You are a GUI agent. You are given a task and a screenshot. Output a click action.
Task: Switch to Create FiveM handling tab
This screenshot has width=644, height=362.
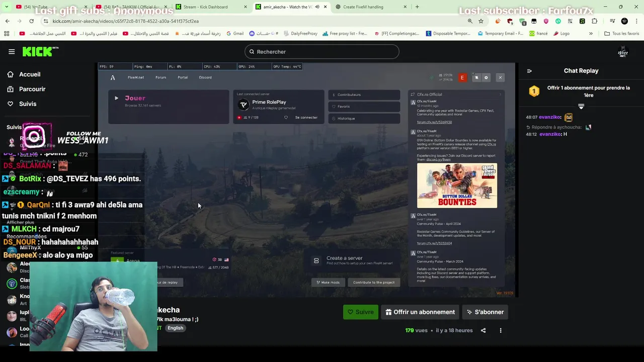coord(371,7)
